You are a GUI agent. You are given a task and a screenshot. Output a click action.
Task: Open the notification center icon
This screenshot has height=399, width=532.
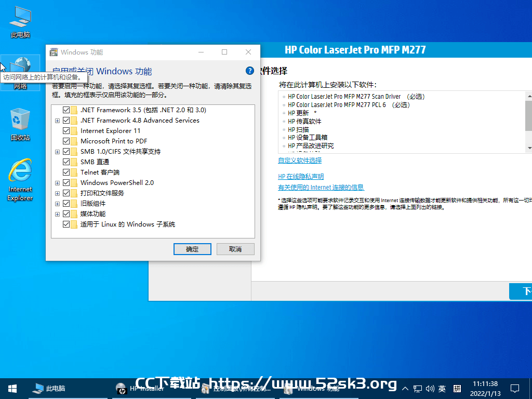(x=515, y=389)
